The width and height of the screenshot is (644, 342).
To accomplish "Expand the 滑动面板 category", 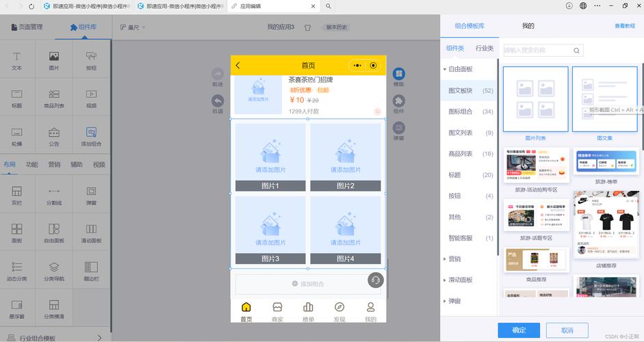I will pyautogui.click(x=445, y=280).
